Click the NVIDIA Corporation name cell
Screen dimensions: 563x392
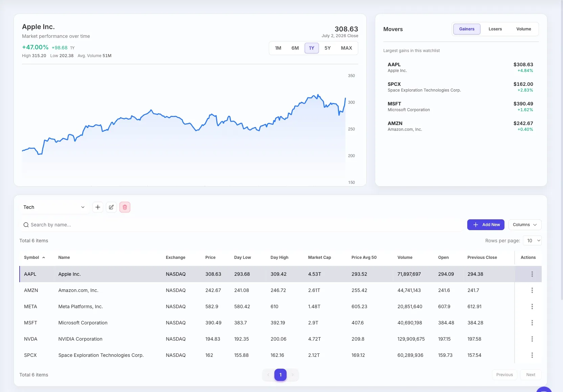[x=80, y=339]
